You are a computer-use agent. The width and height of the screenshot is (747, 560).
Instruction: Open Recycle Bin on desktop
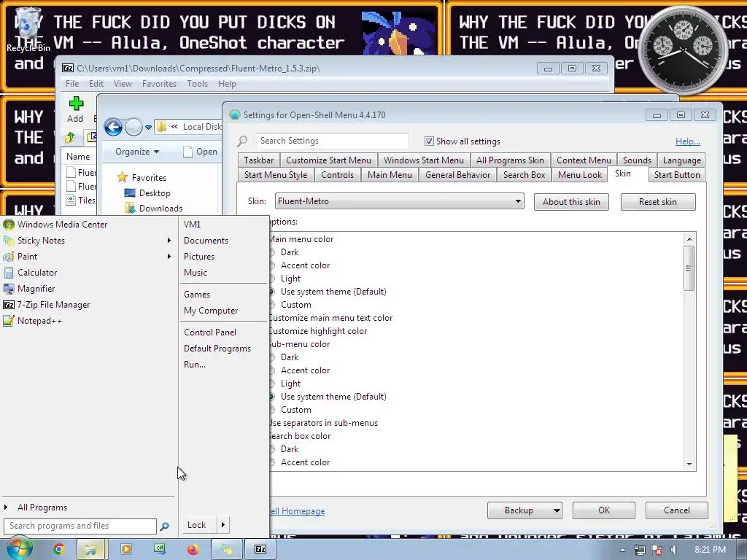point(28,29)
